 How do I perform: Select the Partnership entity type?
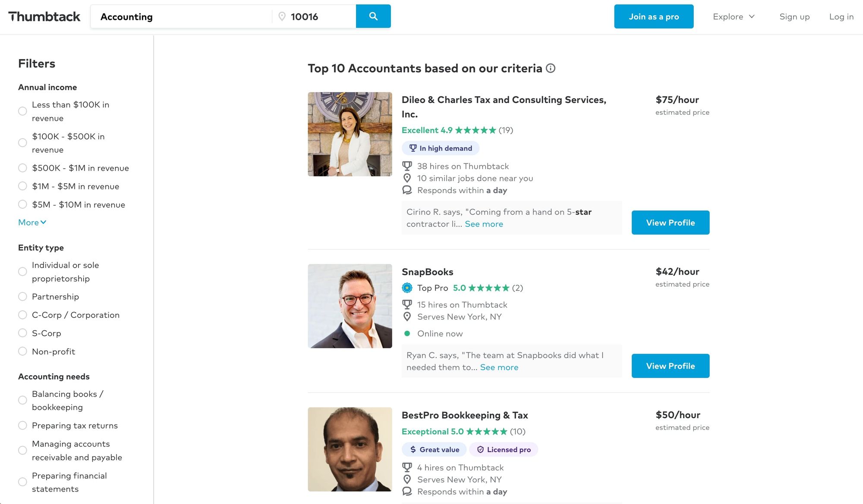click(x=22, y=297)
